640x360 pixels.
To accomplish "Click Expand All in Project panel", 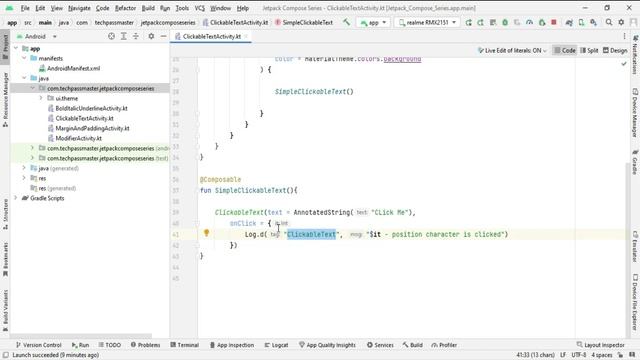I will (124, 36).
